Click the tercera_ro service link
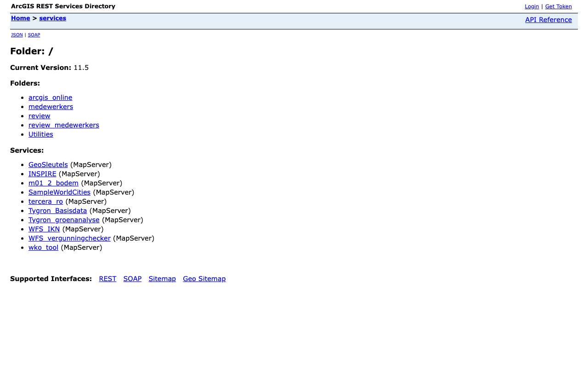The image size is (588, 368). pyautogui.click(x=45, y=201)
